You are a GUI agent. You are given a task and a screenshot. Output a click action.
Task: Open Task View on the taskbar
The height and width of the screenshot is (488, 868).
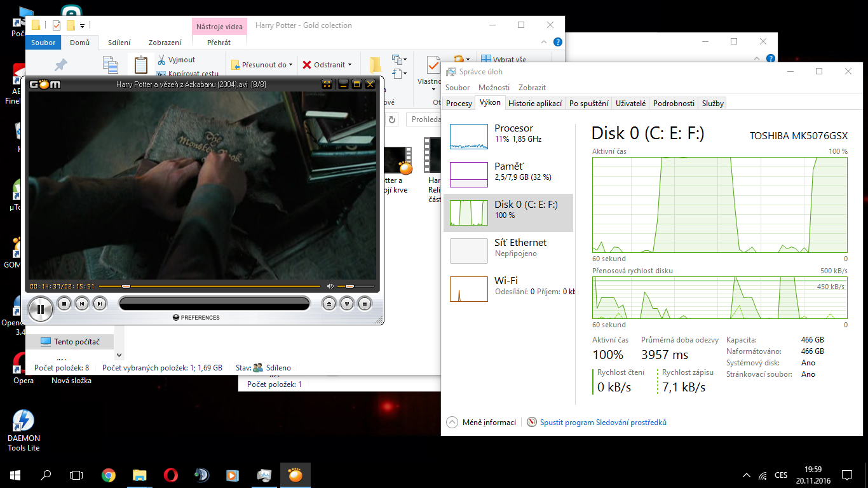coord(76,475)
